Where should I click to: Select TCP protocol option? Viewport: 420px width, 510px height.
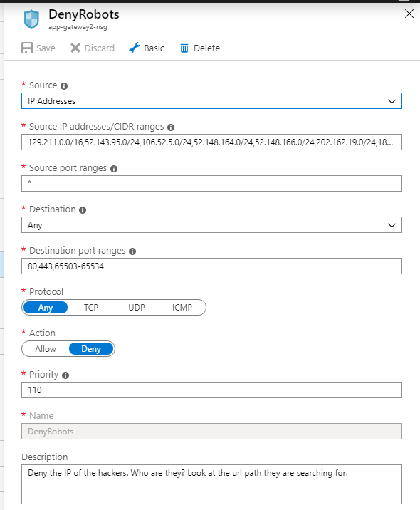91,308
